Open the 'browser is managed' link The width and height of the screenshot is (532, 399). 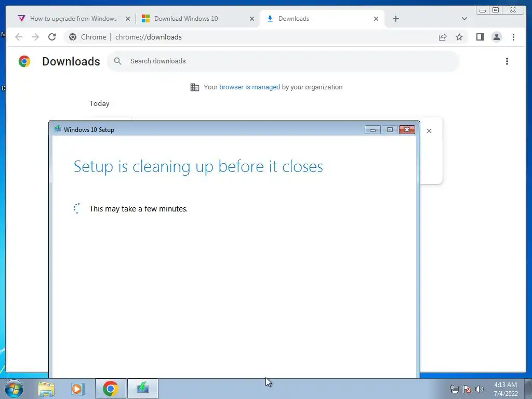pyautogui.click(x=249, y=87)
